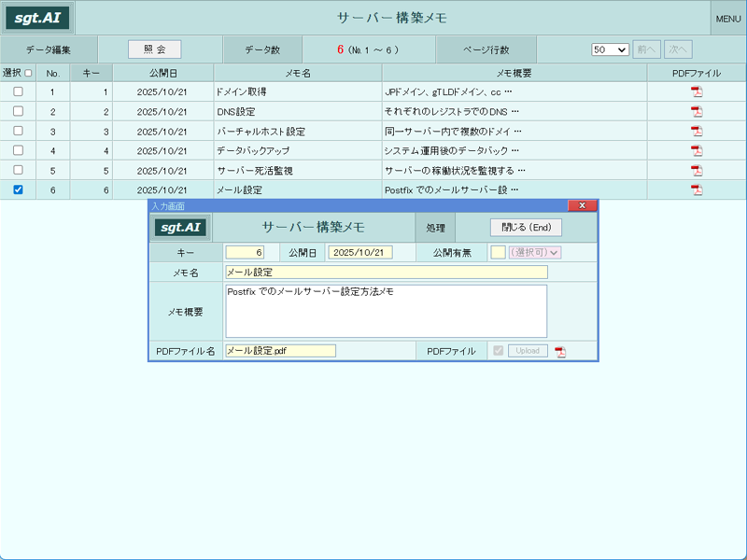747x560 pixels.
Task: Uncheck the checkbox for row 6 メール設定
Action: [18, 189]
